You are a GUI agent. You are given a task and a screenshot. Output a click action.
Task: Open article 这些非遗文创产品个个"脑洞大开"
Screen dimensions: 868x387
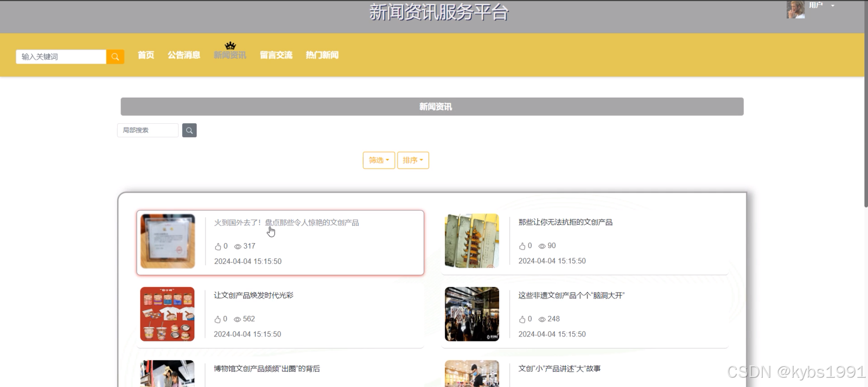point(571,295)
